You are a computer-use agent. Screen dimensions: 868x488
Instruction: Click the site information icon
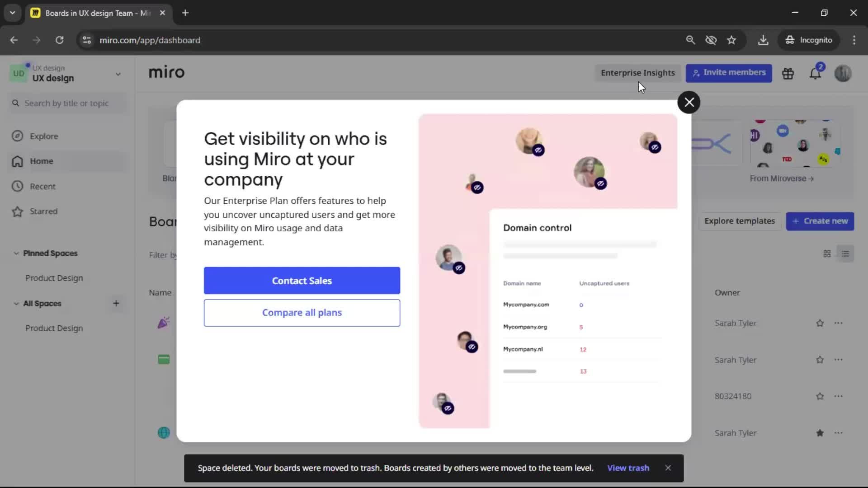tap(87, 40)
